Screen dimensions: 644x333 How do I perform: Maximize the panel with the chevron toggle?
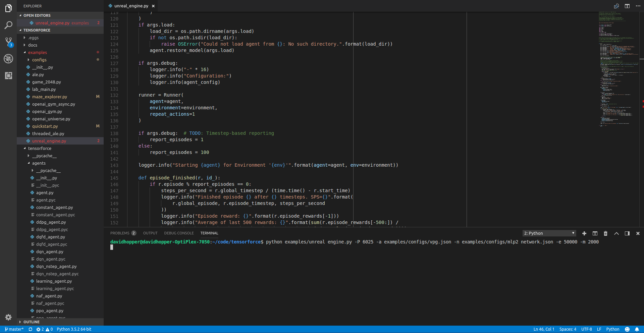[x=616, y=233]
